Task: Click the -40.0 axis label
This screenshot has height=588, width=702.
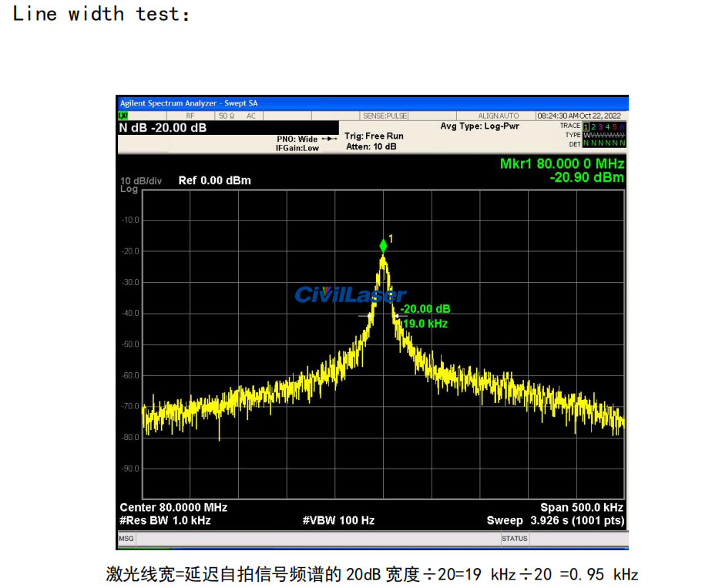Action: [130, 313]
